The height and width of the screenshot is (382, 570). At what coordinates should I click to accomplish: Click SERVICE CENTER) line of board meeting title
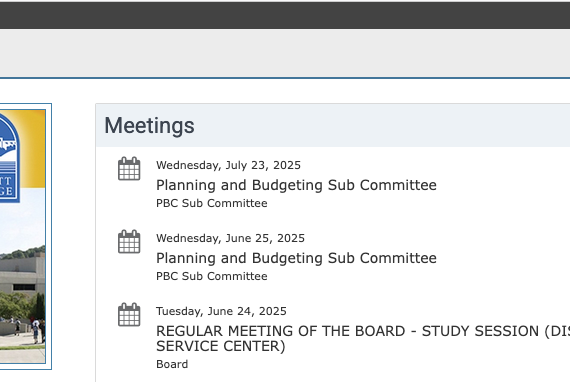pos(221,346)
